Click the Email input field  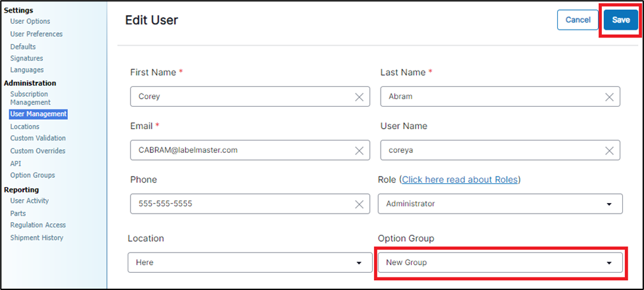(x=240, y=150)
